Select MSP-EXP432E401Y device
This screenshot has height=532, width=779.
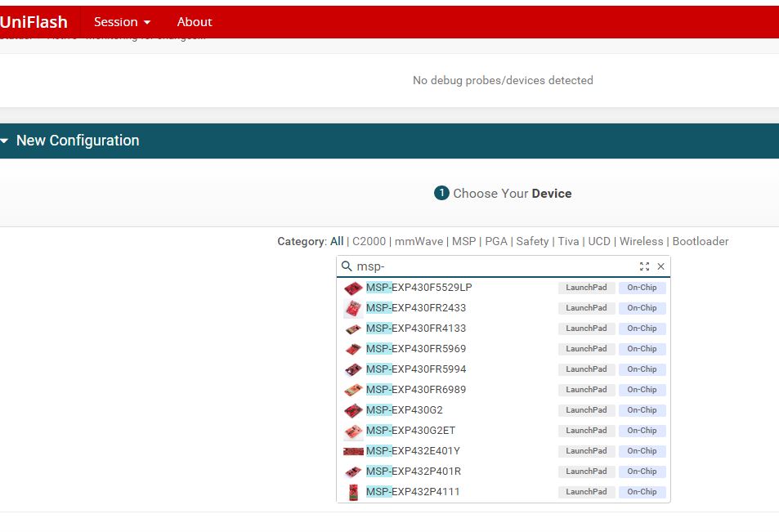[504, 450]
